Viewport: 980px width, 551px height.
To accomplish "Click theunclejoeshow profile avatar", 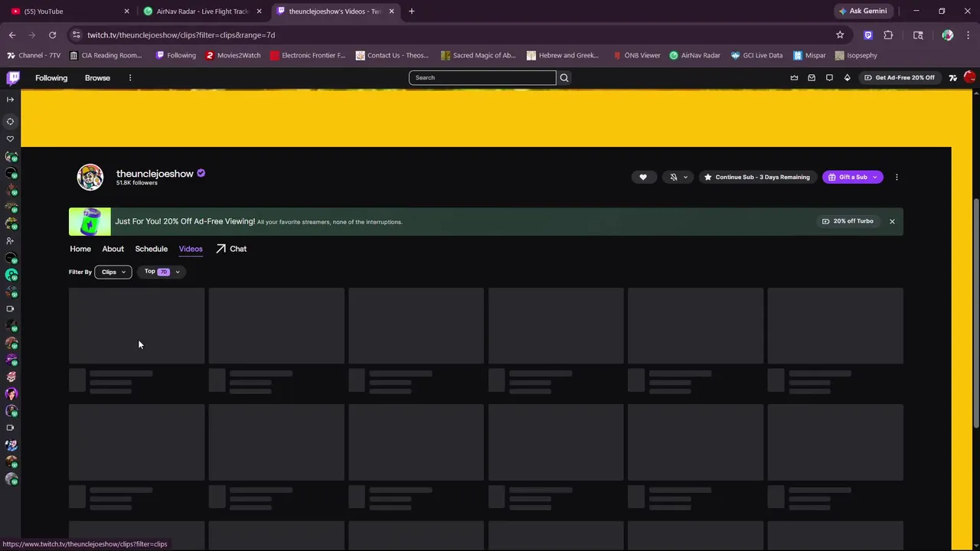I will click(90, 177).
